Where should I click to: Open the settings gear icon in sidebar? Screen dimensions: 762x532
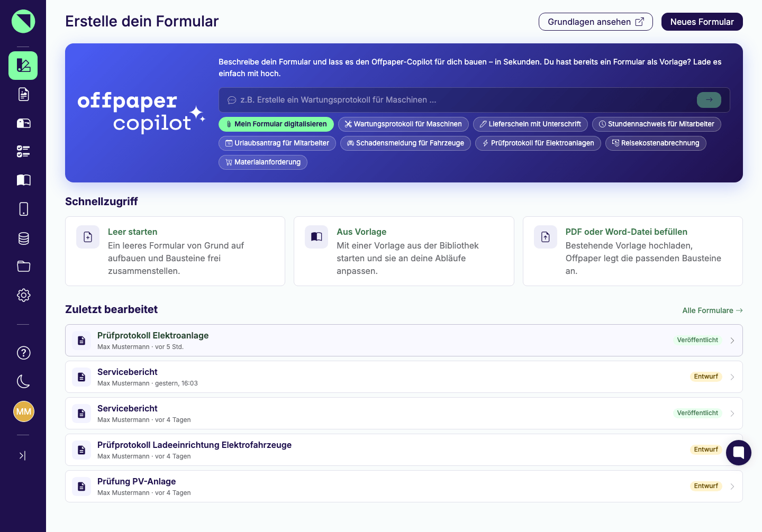click(x=23, y=295)
